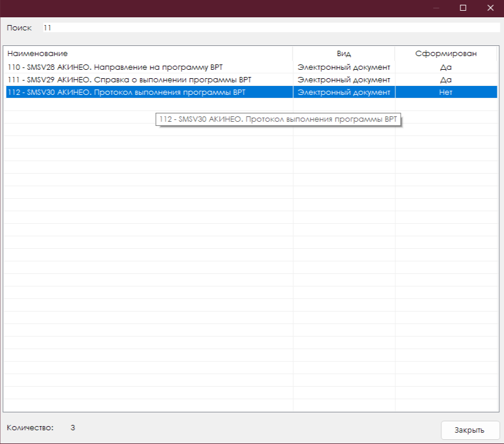Viewport: 504px width, 444px height.
Task: Click the Поиск search input field
Action: point(271,27)
